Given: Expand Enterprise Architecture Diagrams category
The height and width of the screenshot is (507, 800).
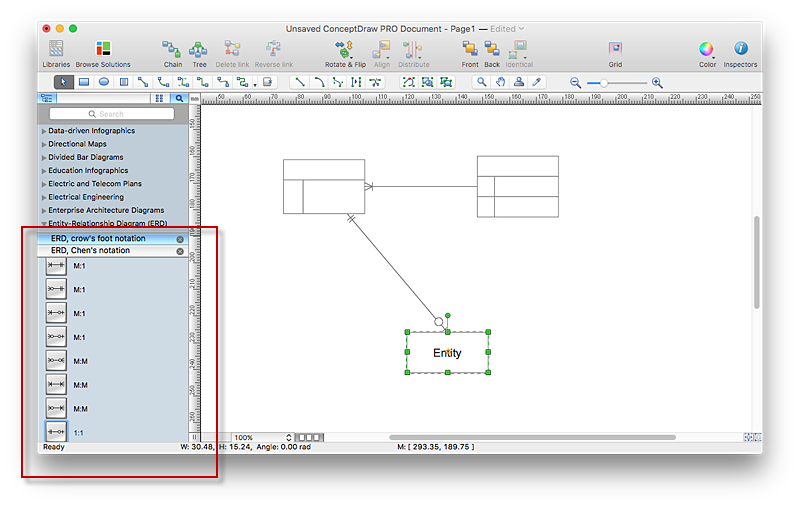Looking at the screenshot, I should [44, 211].
